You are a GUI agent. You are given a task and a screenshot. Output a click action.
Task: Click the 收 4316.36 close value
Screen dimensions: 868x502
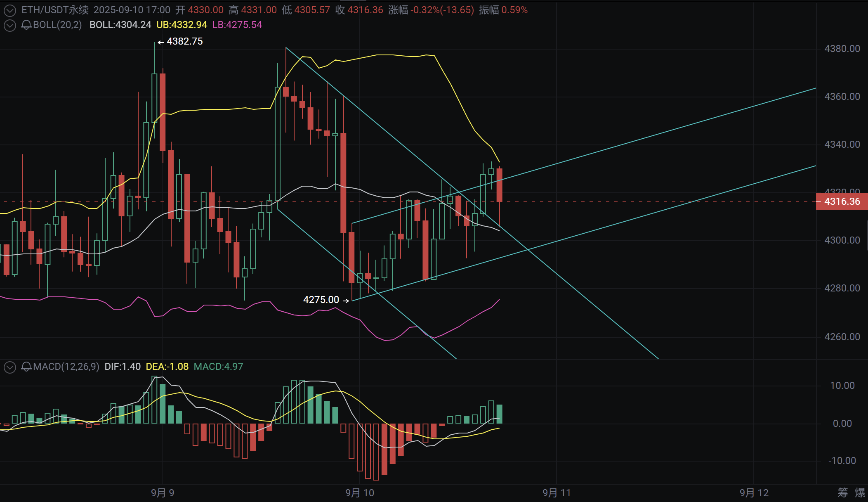(x=359, y=10)
